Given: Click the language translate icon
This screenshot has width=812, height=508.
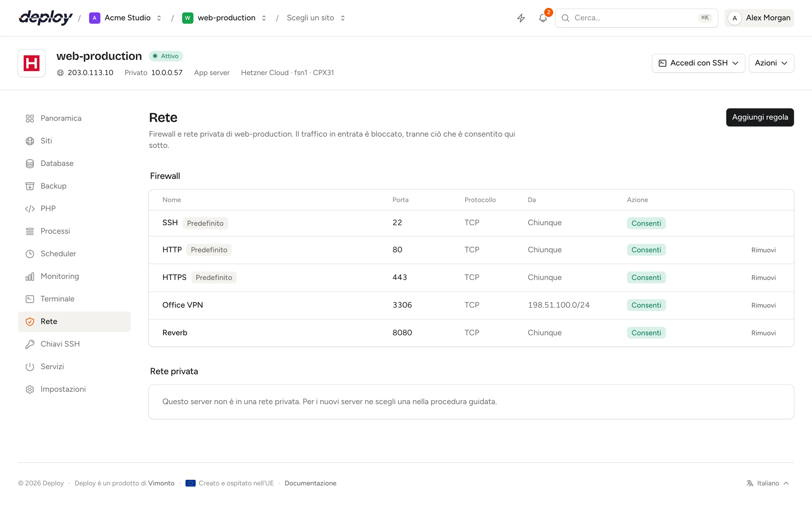Looking at the screenshot, I should 750,483.
